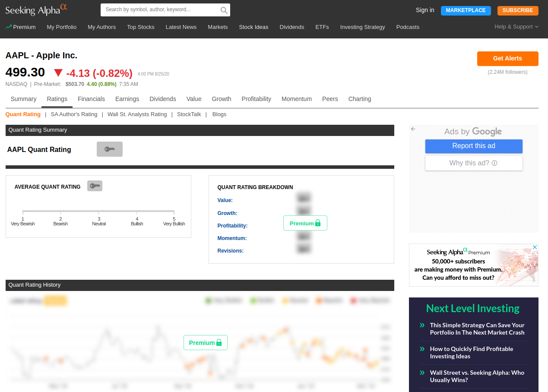548x392 pixels.
Task: Click the Revisions link in rating breakdown
Action: coord(230,251)
